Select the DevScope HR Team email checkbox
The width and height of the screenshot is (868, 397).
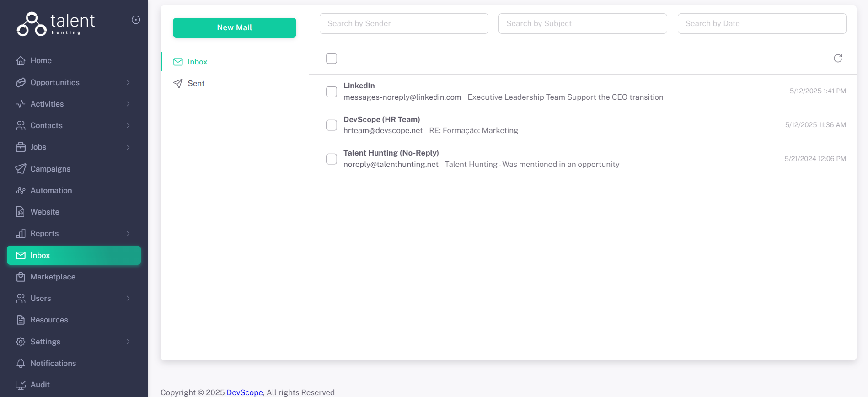click(x=332, y=125)
